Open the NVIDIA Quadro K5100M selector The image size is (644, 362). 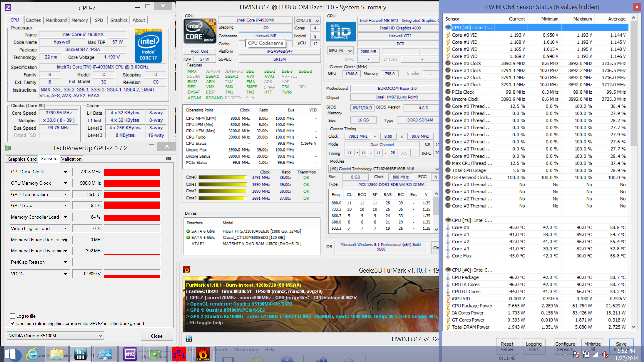point(55,336)
